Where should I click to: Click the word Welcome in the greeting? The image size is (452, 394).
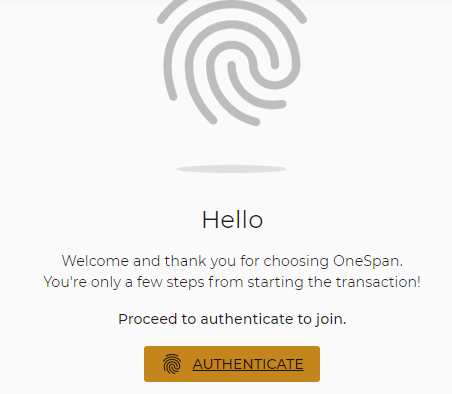pos(95,261)
